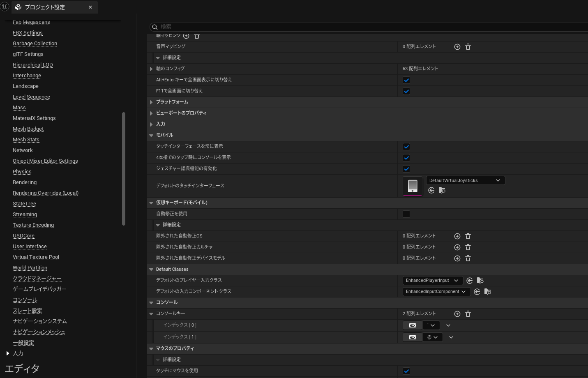
Task: Uncheck ジェスチャー認識機能の有効化
Action: [406, 169]
